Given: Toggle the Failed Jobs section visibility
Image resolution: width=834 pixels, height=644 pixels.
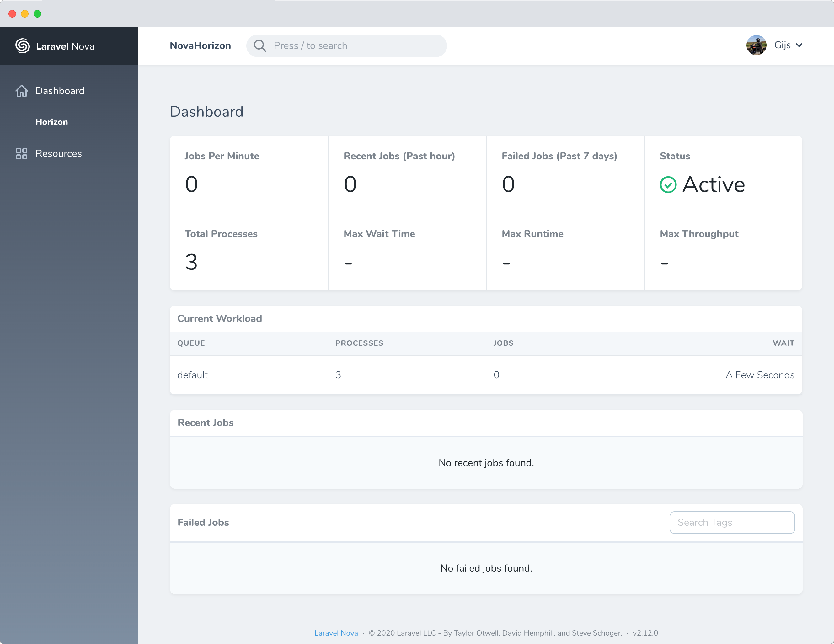Looking at the screenshot, I should (x=202, y=522).
